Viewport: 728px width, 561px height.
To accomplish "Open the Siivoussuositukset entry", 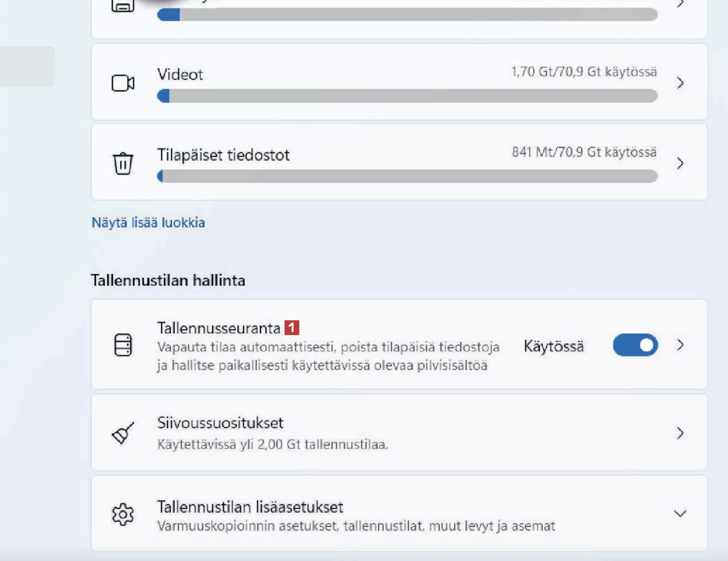I will coord(220,423).
